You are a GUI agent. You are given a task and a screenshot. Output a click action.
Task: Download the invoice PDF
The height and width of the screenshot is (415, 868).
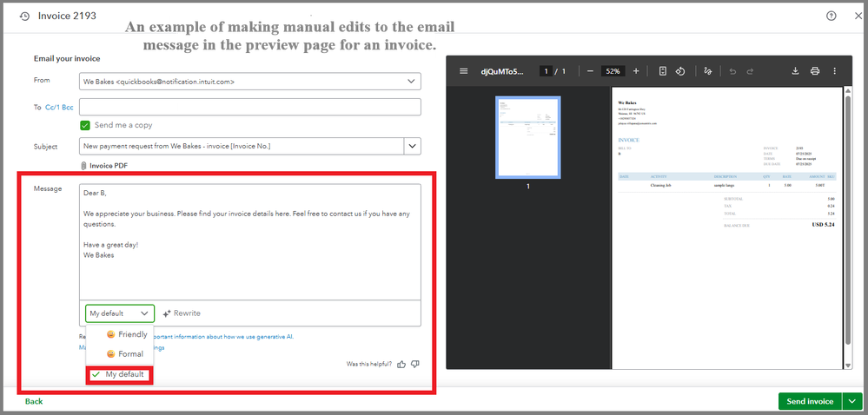796,71
